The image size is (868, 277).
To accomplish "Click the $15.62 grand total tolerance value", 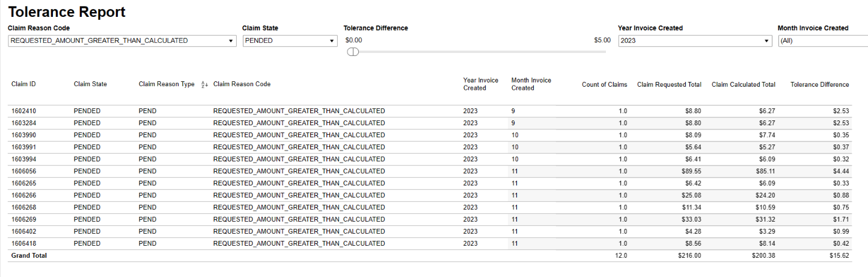I will (x=839, y=255).
